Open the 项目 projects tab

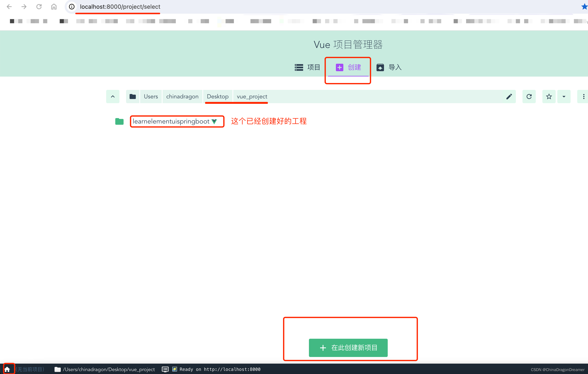click(307, 67)
